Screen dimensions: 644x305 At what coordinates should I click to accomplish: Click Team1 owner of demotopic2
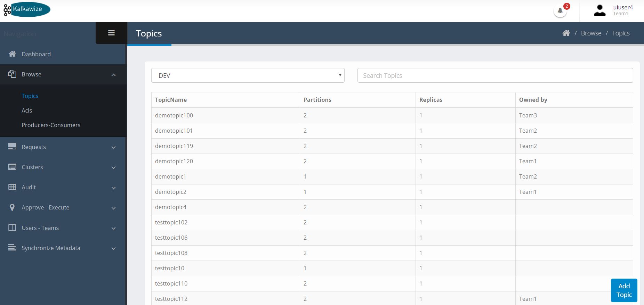point(528,192)
